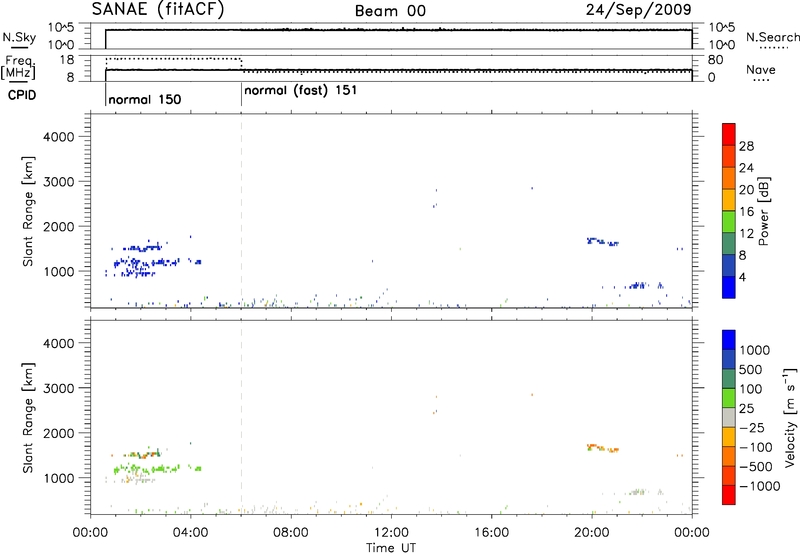Click the 12:00 time tick label
This screenshot has height=554, width=800.
(x=391, y=533)
